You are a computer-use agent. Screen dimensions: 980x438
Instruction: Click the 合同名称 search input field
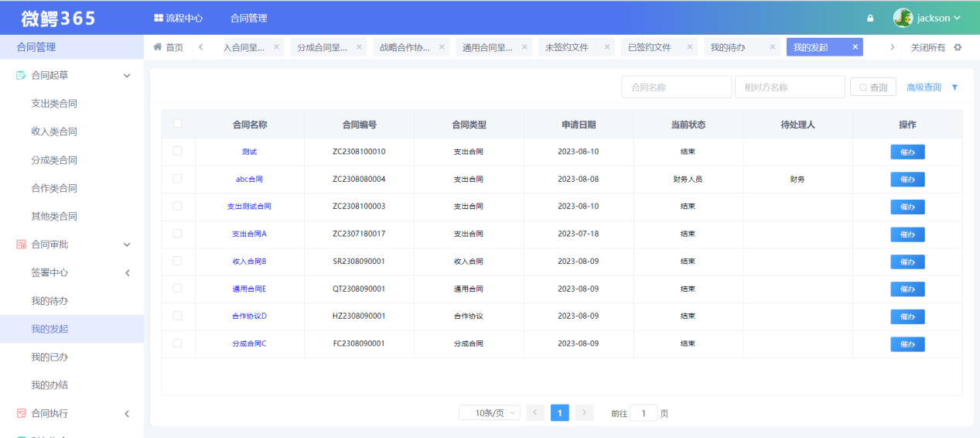[x=676, y=87]
